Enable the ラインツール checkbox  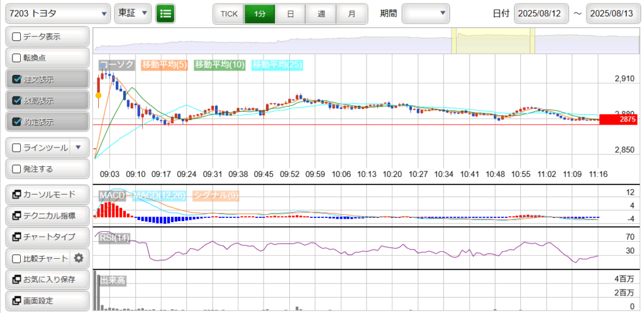tap(16, 147)
